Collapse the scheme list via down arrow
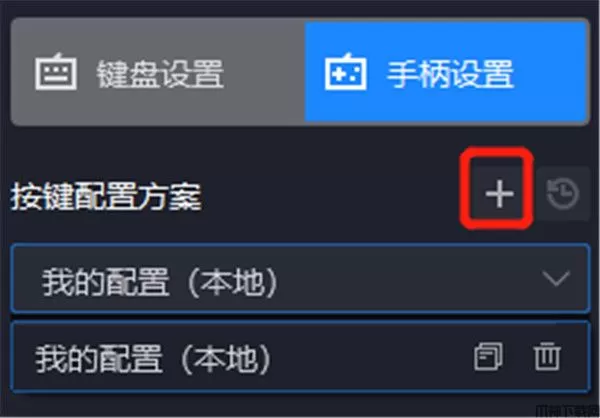Viewport: 600px width, 418px height. (556, 279)
